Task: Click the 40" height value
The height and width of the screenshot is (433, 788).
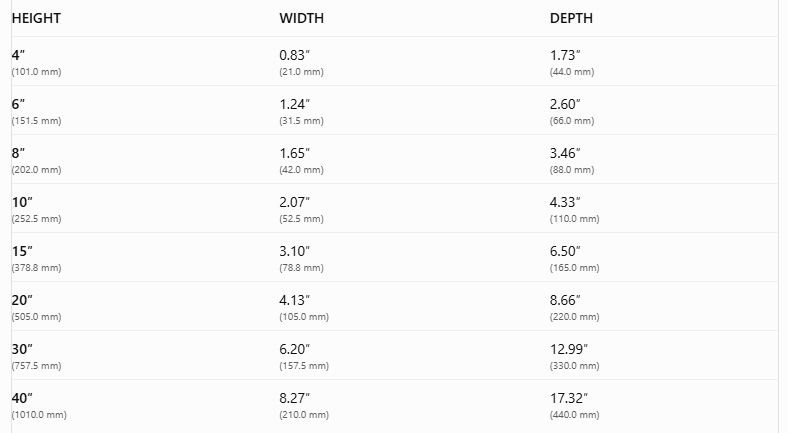Action: 22,398
